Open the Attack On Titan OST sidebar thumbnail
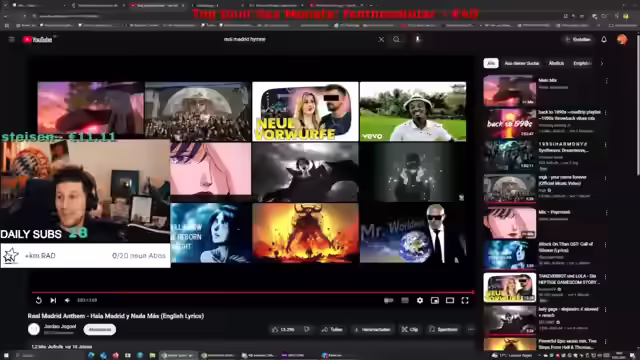This screenshot has height=360, width=640. point(510,256)
